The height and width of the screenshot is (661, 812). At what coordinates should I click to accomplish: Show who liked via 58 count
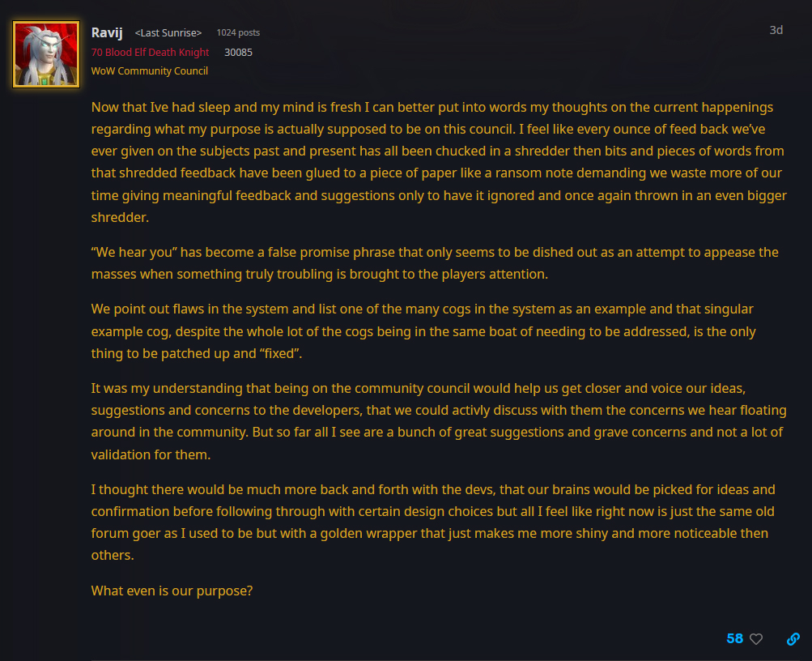pyautogui.click(x=734, y=638)
